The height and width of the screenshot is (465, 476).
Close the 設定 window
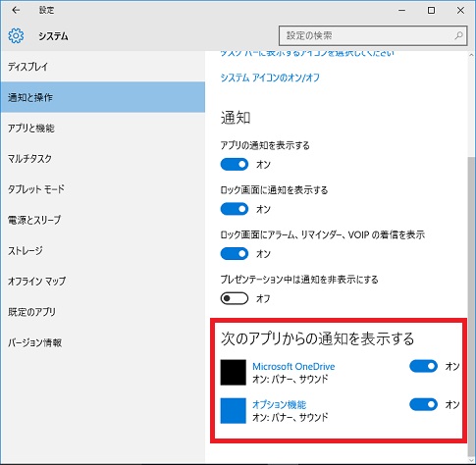460,11
